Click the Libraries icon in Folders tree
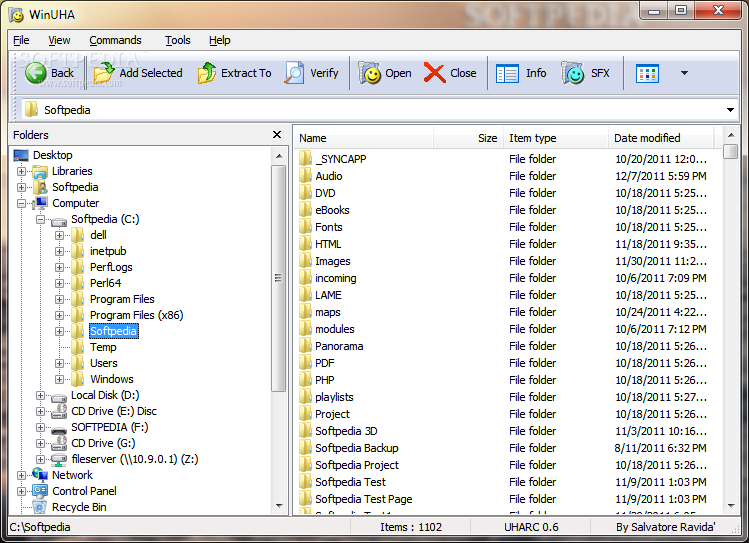 click(40, 171)
